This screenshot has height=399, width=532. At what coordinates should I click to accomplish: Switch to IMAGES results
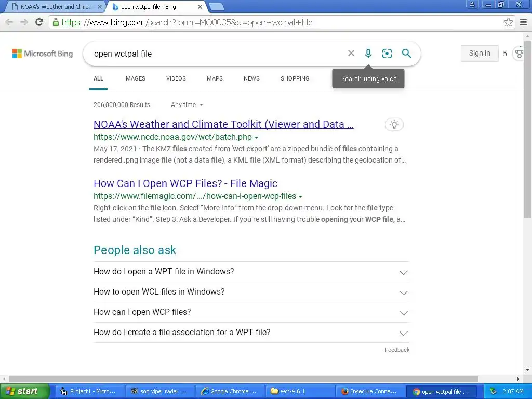(x=135, y=78)
